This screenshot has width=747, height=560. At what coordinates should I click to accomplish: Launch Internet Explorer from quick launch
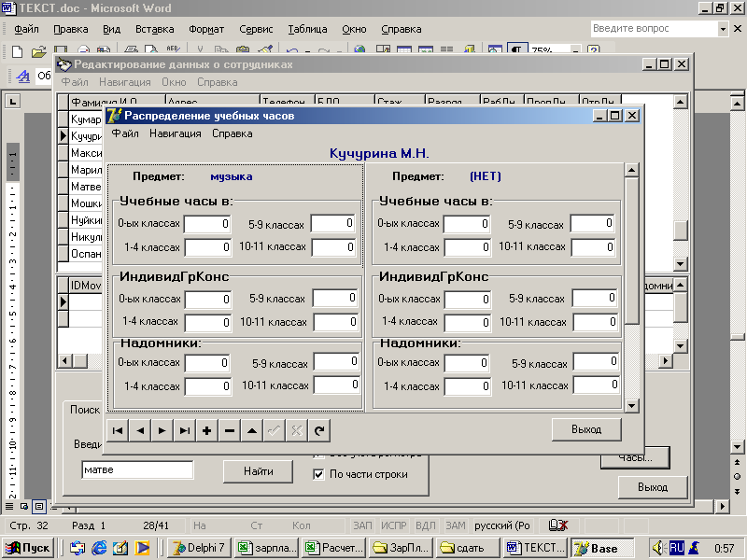click(99, 548)
